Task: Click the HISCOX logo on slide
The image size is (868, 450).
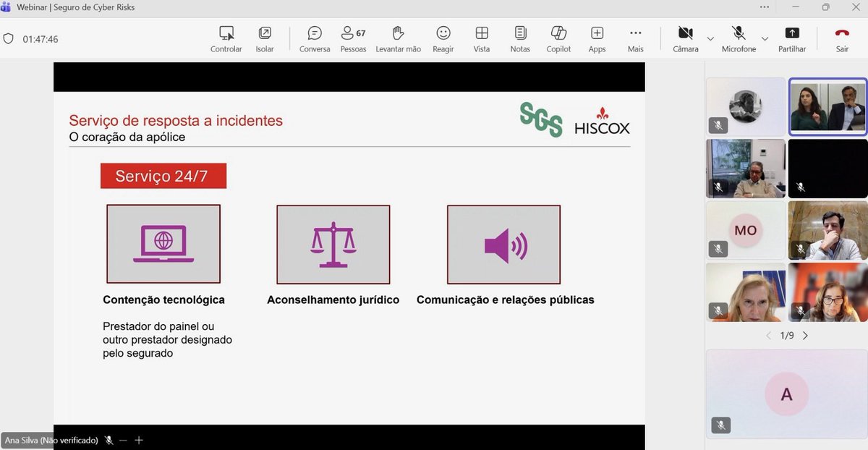Action: pos(602,122)
